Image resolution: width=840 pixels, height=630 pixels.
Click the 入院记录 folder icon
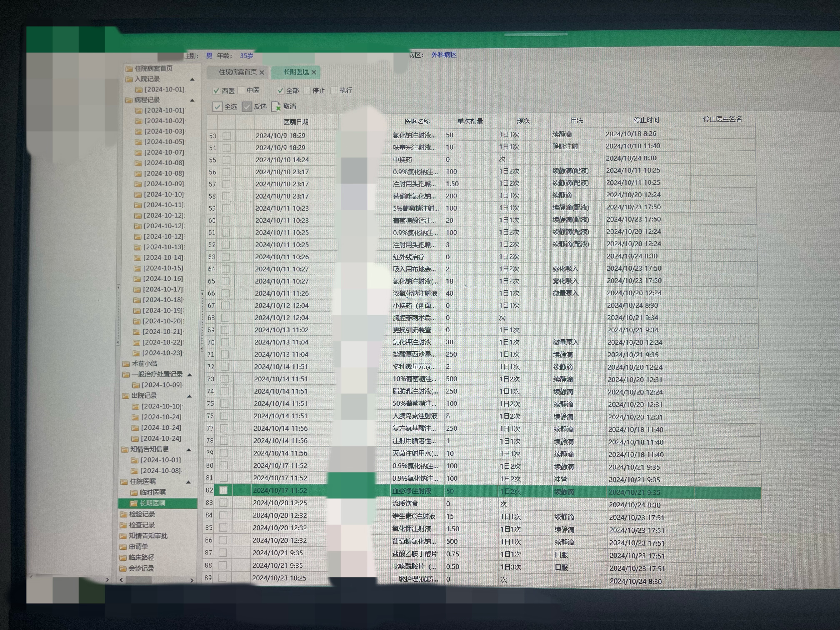coord(129,79)
